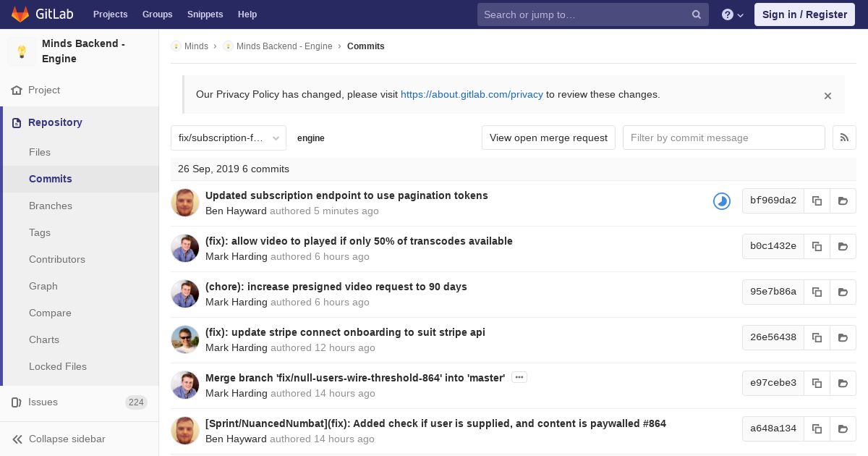The image size is (868, 456).
Task: Browse files at commit 26e56438
Action: pyautogui.click(x=843, y=338)
